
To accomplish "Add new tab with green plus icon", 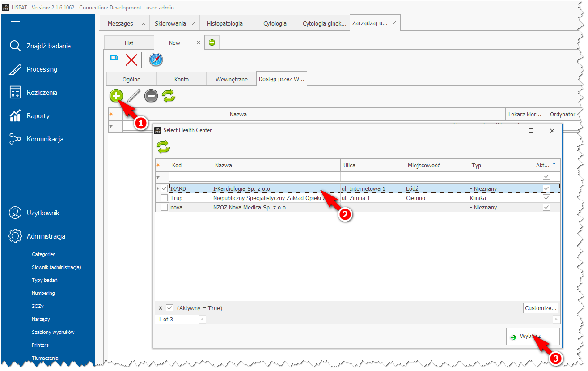I will [x=212, y=43].
